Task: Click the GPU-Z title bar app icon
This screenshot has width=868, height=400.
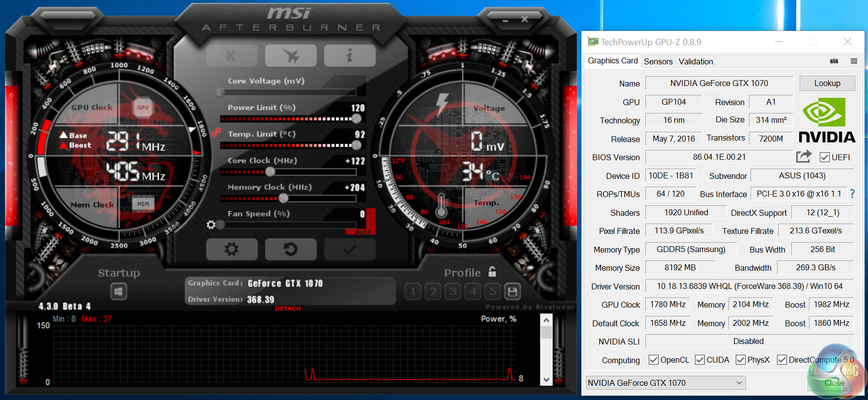Action: pos(593,42)
